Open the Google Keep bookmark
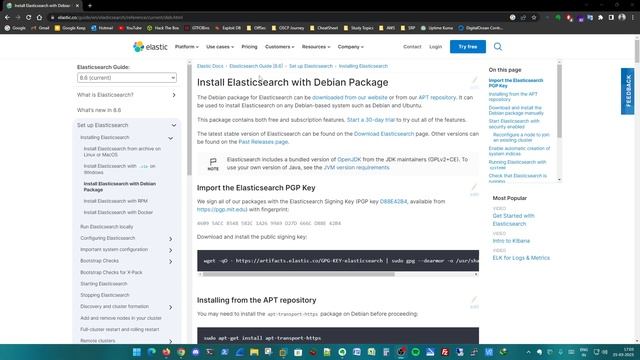 70,28
